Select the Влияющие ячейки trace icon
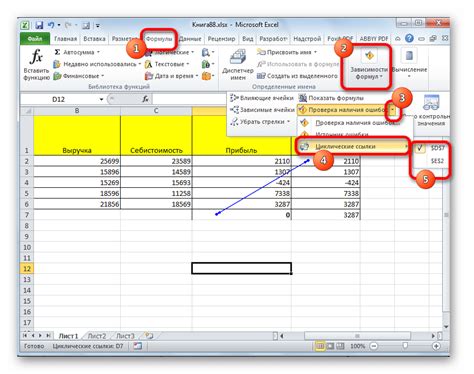Screen dimensions: 474x374 pyautogui.click(x=234, y=98)
